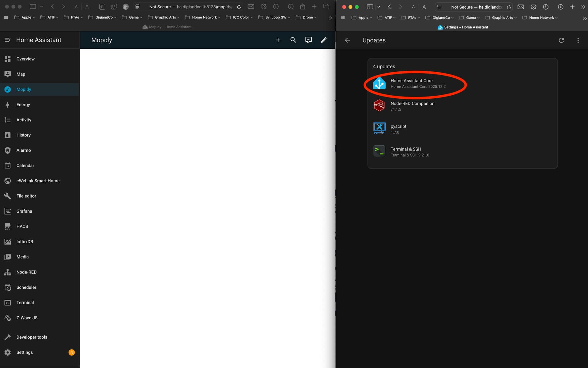Viewport: 588px width, 368px height.
Task: Show more bookmarks in right window
Action: click(x=584, y=18)
